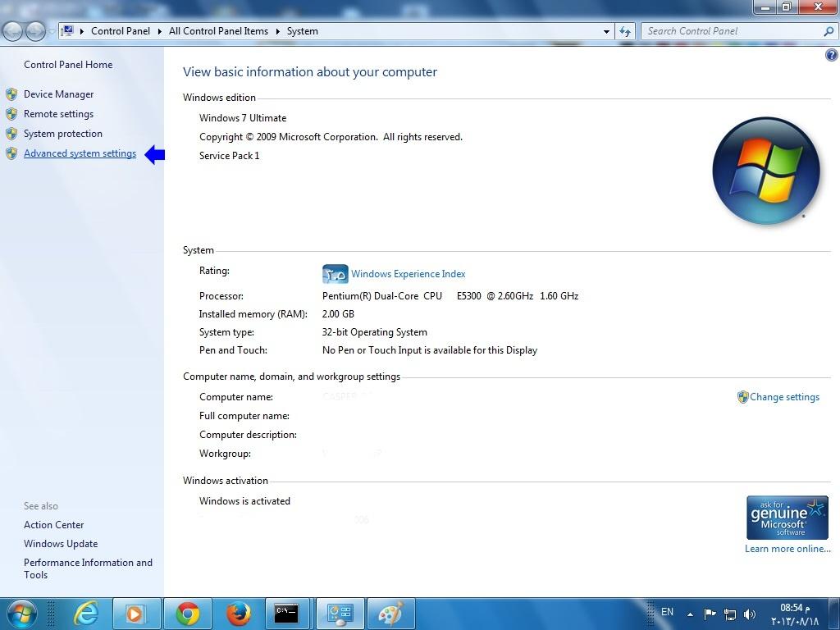
Task: Click the volume speaker tray icon
Action: [x=750, y=614]
